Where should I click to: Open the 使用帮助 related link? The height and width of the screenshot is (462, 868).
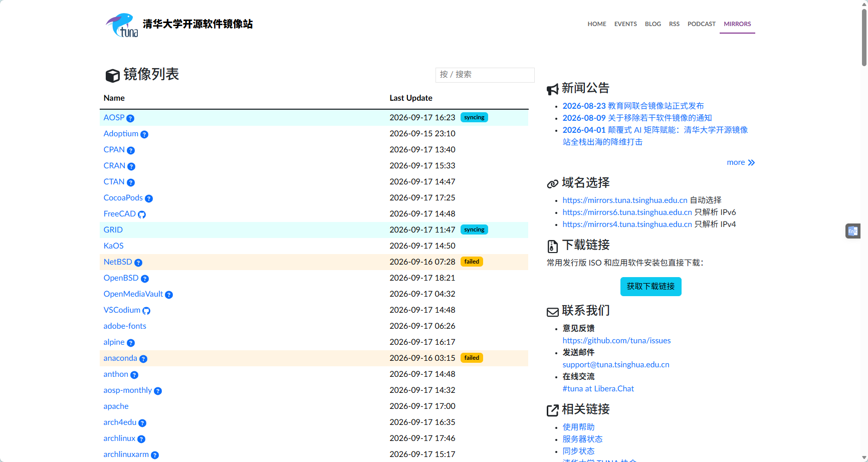578,427
